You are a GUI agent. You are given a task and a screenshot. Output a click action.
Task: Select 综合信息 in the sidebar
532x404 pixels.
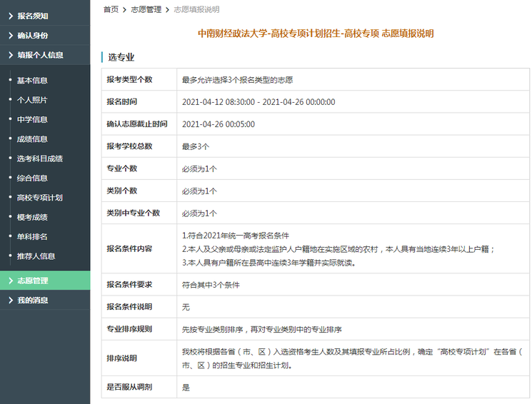[32, 178]
